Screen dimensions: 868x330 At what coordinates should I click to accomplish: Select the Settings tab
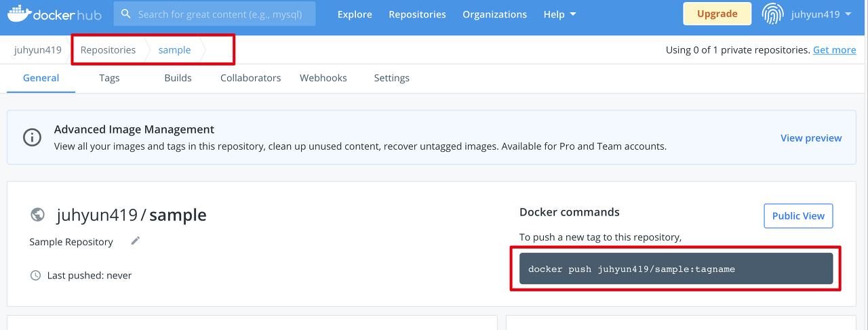tap(392, 78)
